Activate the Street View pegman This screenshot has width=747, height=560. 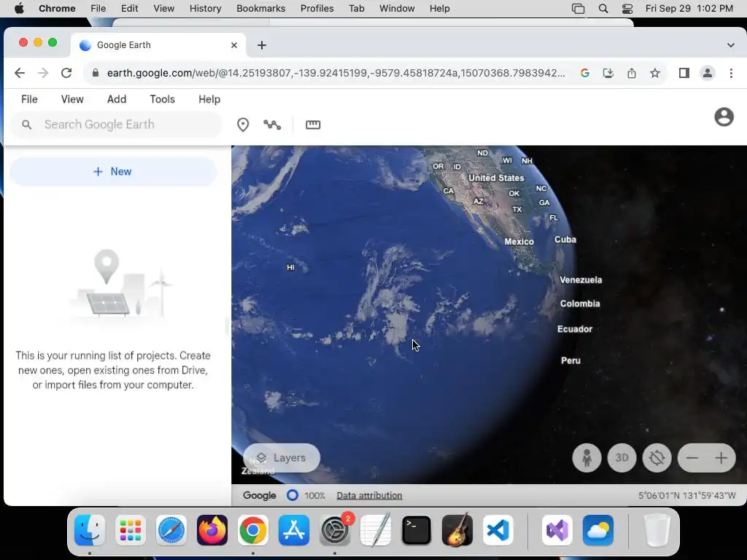pos(587,458)
